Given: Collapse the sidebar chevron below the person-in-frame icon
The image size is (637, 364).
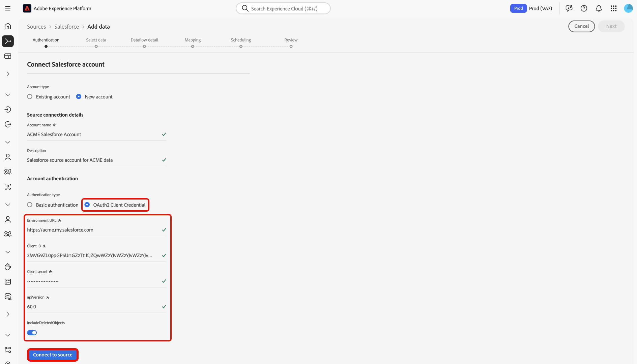Looking at the screenshot, I should 8,205.
